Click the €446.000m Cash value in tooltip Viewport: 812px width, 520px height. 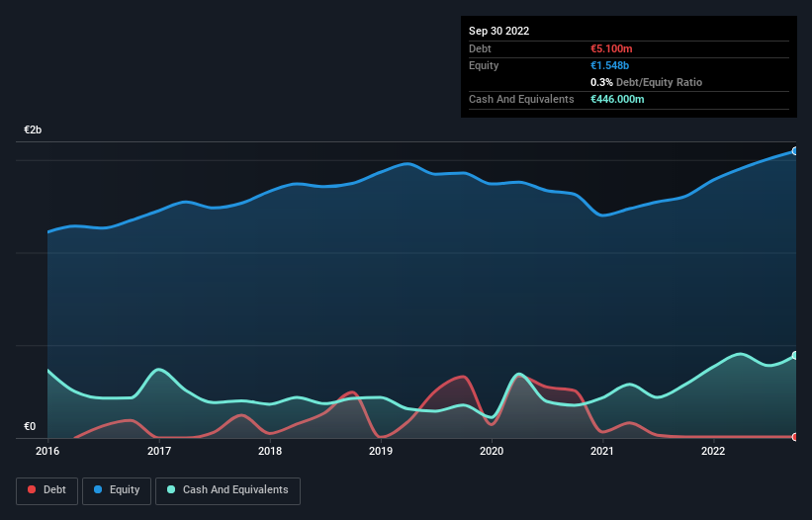617,99
